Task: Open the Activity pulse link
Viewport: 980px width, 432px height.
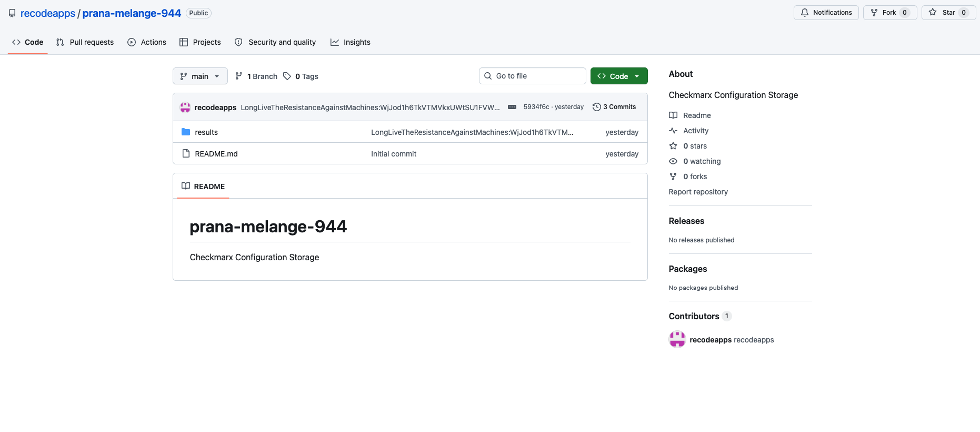Action: coord(695,131)
